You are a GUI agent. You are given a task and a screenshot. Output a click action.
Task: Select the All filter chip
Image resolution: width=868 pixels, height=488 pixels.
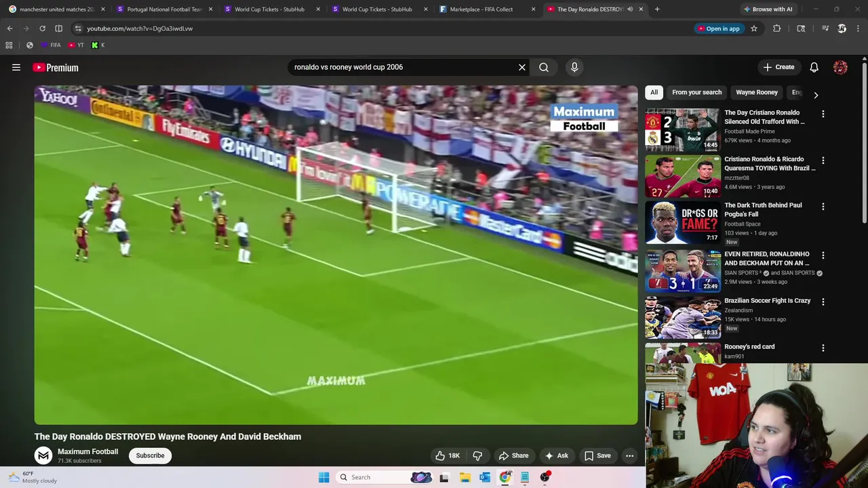coord(654,92)
